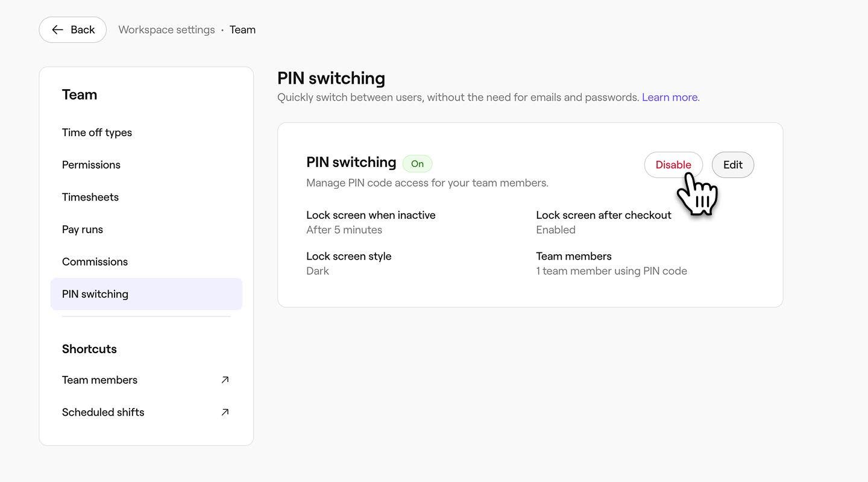Viewport: 868px width, 482px height.
Task: Click the green On status badge
Action: (417, 164)
